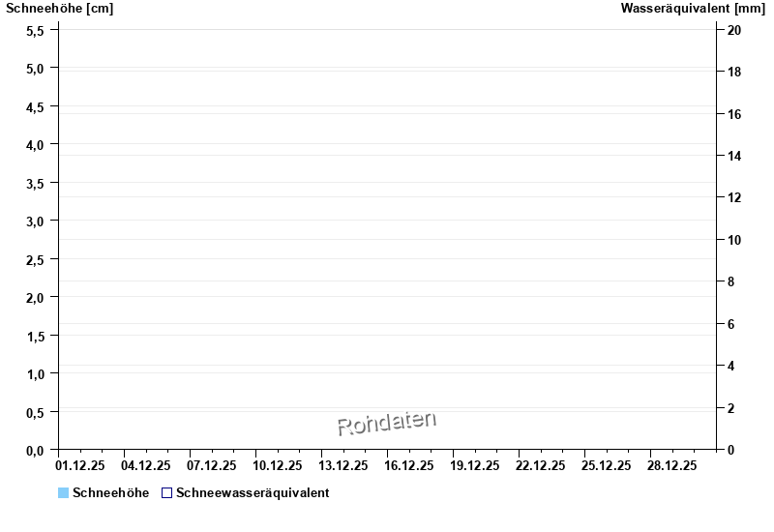Select the 04.12.25 date label
The image size is (774, 532).
tap(147, 465)
